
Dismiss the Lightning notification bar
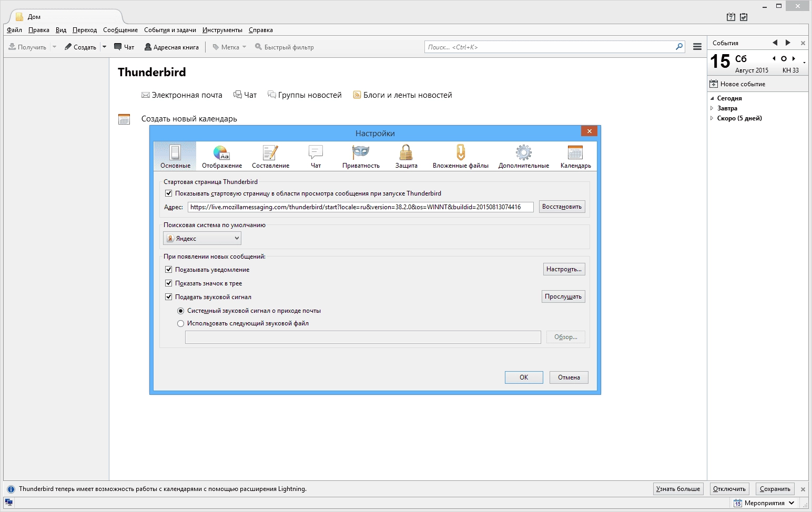(803, 489)
